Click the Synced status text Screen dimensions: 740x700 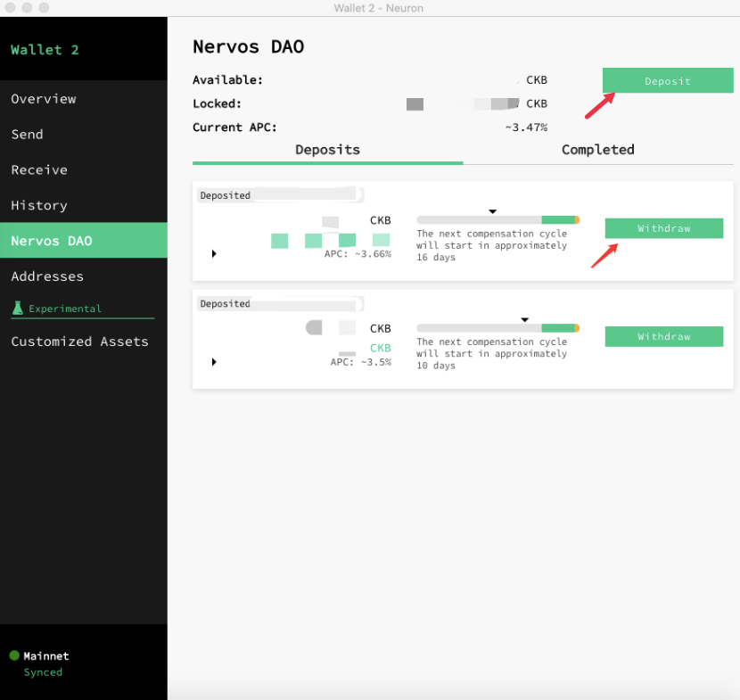coord(42,672)
